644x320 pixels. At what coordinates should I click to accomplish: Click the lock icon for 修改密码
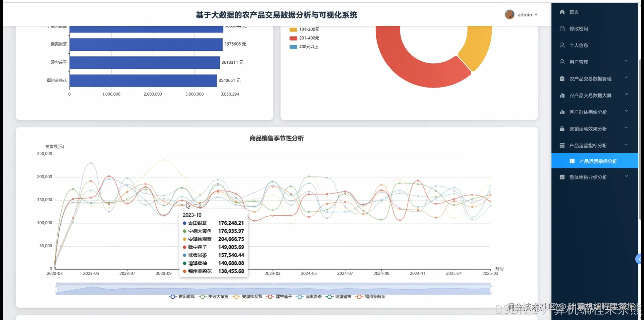pyautogui.click(x=562, y=29)
